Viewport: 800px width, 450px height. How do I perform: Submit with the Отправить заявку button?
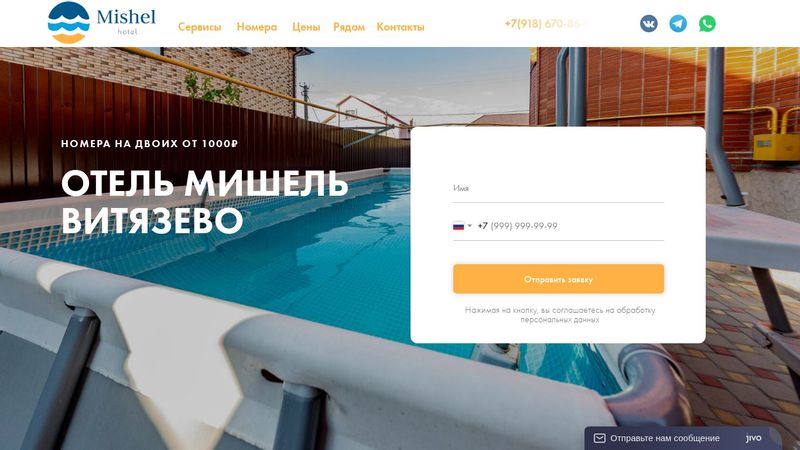click(558, 279)
